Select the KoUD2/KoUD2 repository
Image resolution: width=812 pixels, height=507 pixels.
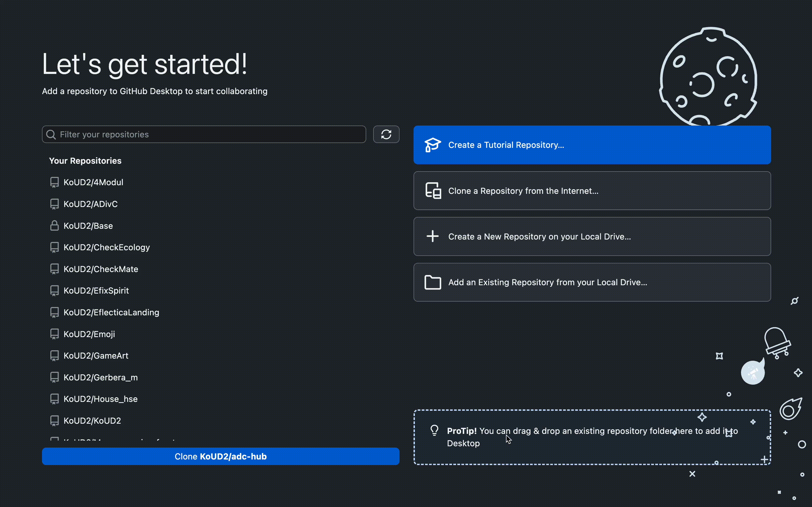[221, 420]
